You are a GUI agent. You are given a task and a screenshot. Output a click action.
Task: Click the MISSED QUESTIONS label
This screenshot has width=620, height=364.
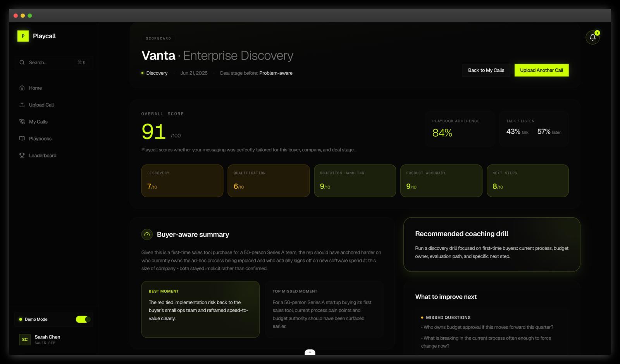[x=448, y=318]
